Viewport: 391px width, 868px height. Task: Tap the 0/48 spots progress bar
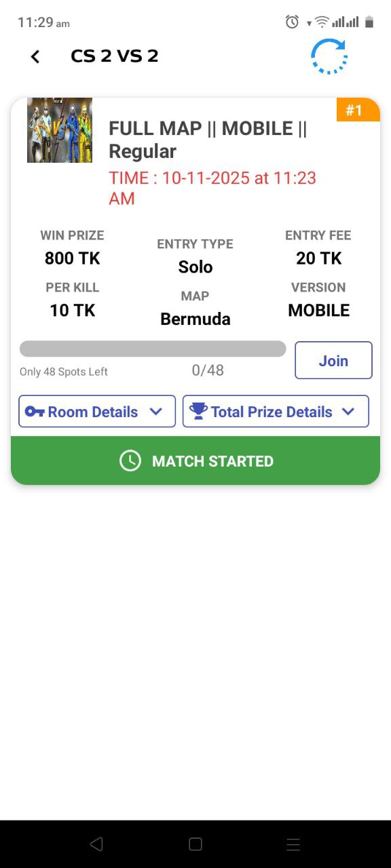[153, 348]
